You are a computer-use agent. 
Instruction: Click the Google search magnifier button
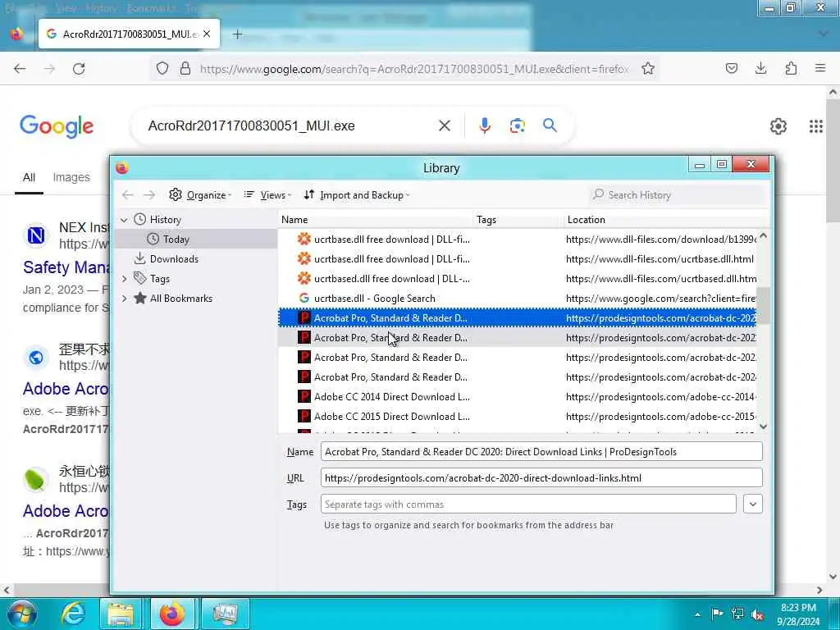tap(550, 126)
